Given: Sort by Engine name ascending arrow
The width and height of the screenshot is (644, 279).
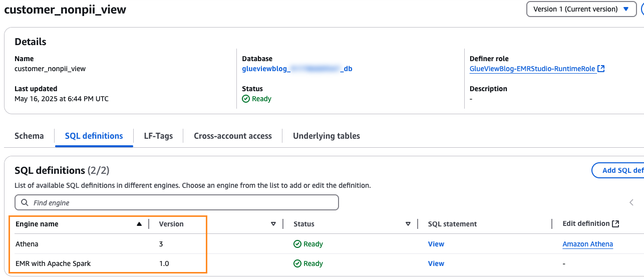Looking at the screenshot, I should 139,224.
